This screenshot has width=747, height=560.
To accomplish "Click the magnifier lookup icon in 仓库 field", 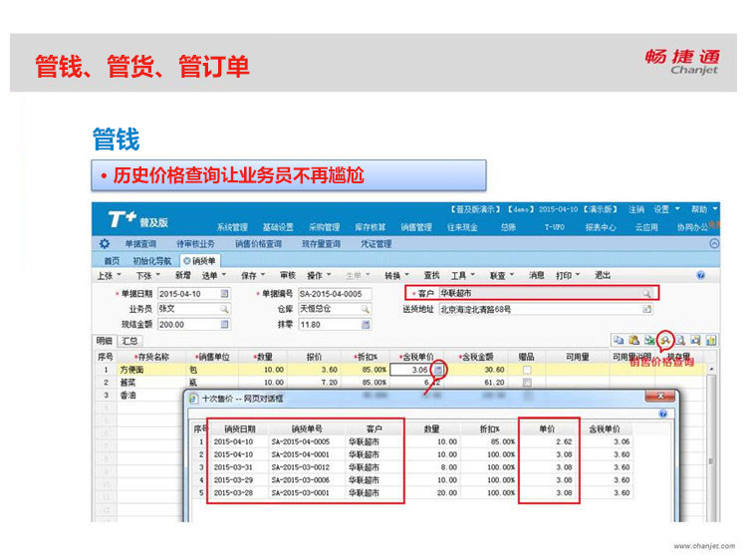I will pyautogui.click(x=366, y=309).
